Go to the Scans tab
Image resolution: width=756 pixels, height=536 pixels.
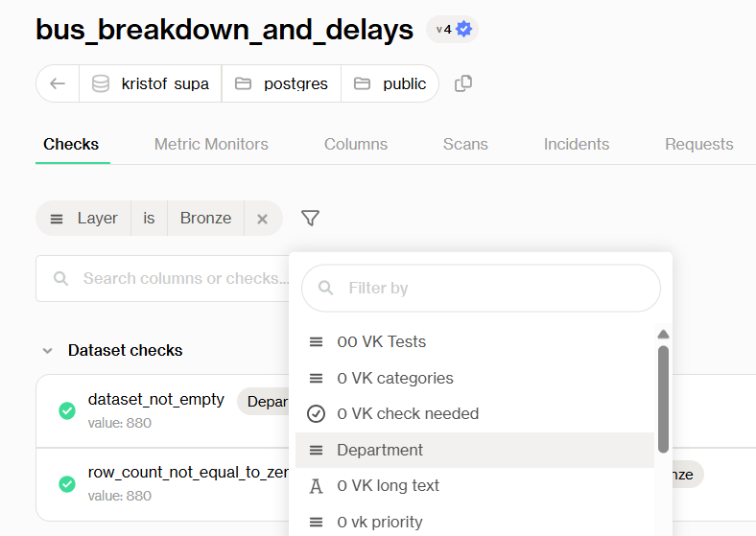coord(465,145)
